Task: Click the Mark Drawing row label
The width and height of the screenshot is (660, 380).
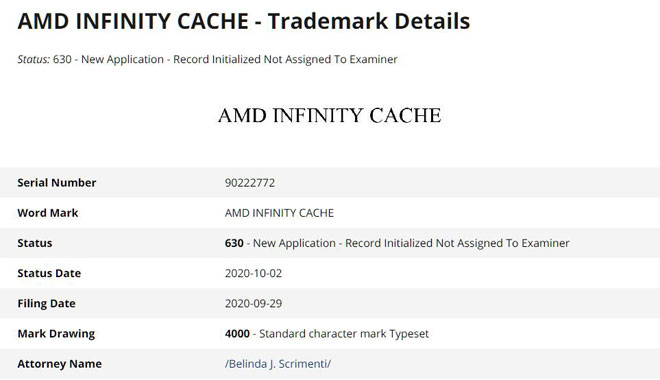Action: coord(56,334)
